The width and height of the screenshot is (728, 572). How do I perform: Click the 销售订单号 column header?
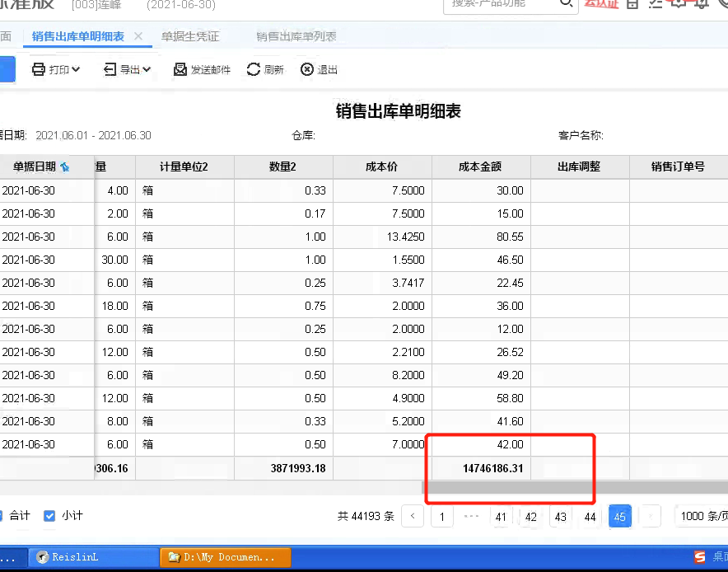679,166
